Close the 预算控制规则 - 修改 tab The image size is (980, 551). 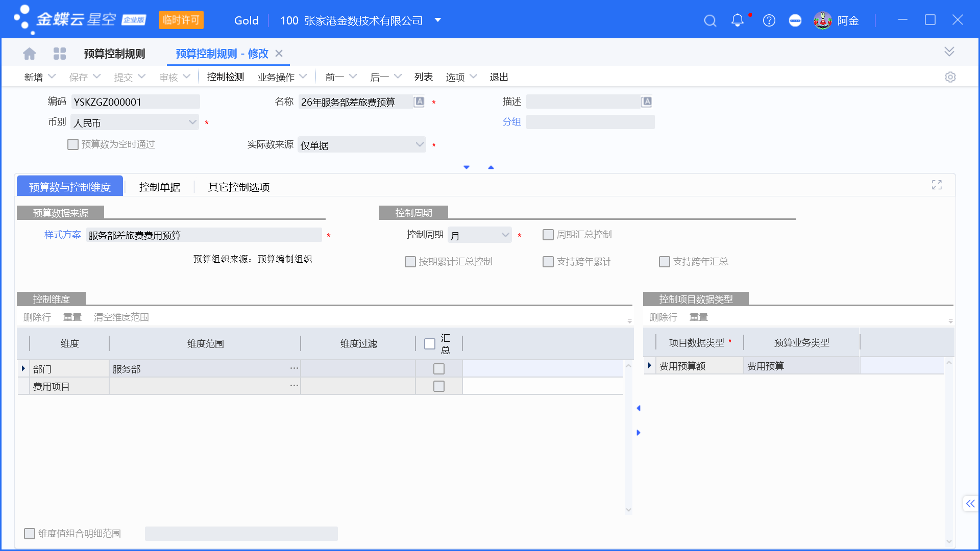coord(279,53)
